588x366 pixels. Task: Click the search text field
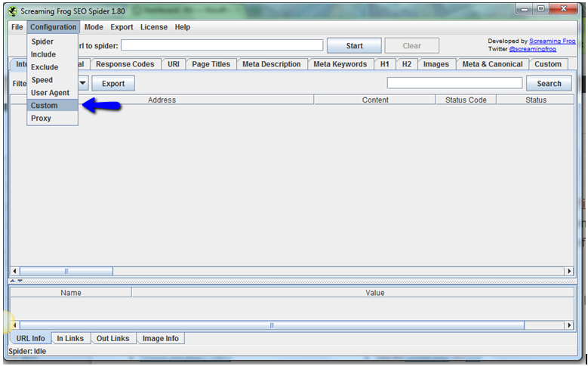tap(454, 83)
